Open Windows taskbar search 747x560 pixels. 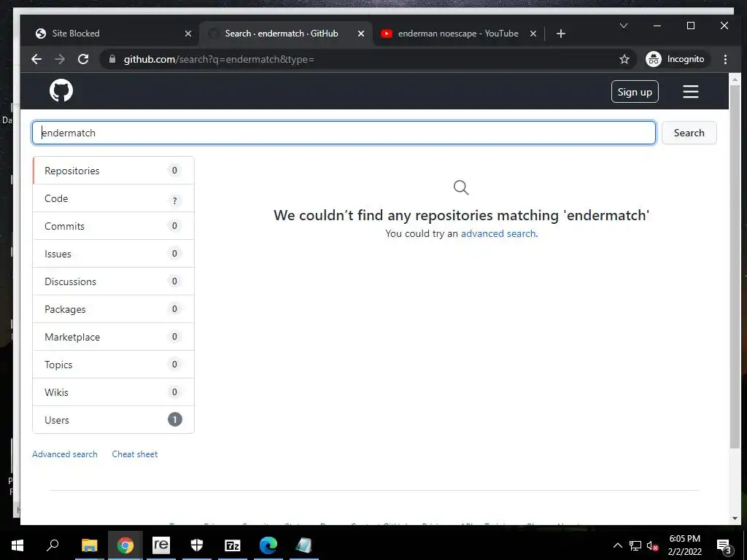point(53,545)
